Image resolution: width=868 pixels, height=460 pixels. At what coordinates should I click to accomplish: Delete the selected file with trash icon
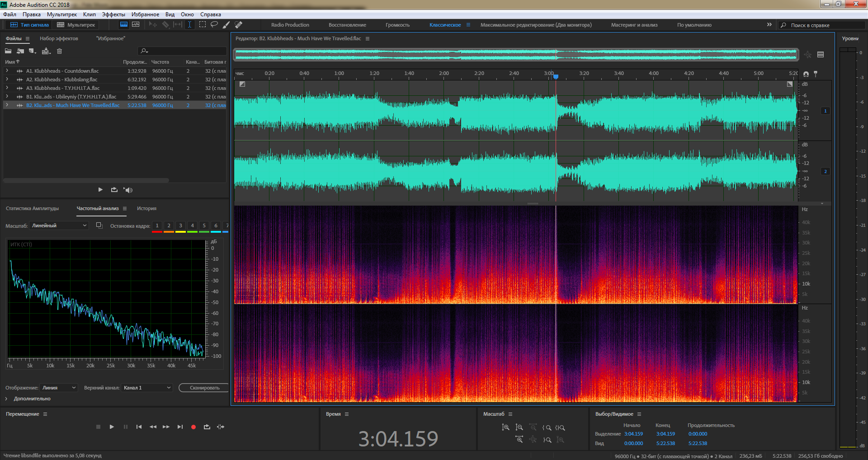pyautogui.click(x=59, y=51)
